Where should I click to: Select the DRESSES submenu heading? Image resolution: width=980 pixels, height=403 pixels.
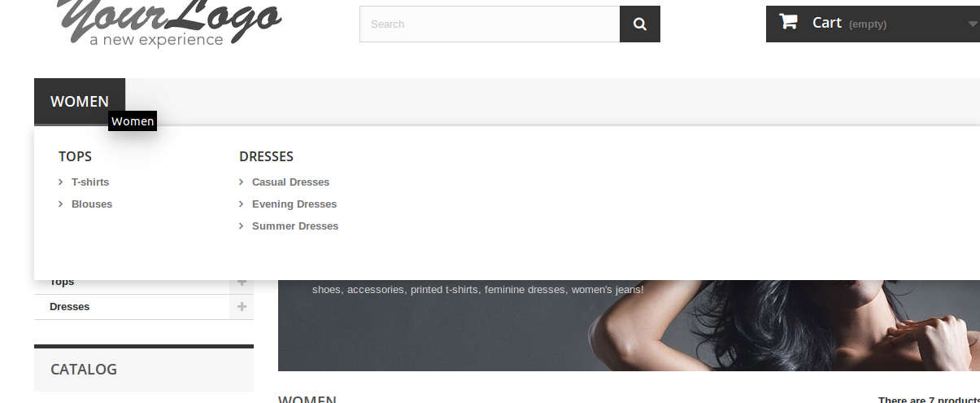pyautogui.click(x=266, y=156)
